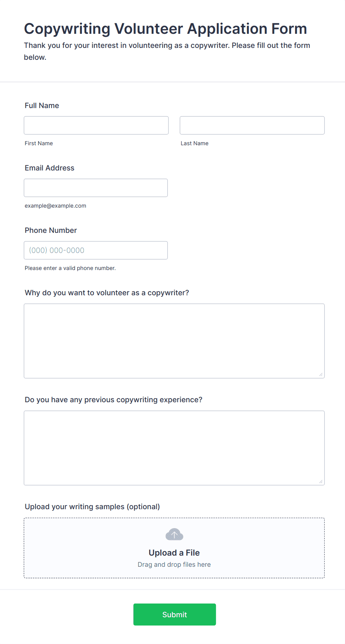Click the Upload a File text

pos(174,553)
